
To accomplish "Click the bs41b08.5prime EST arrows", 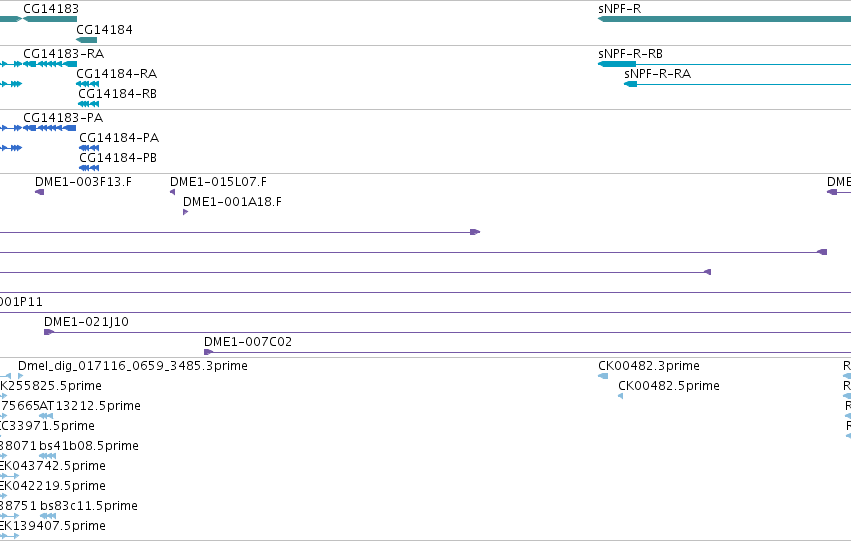I will [x=48, y=456].
